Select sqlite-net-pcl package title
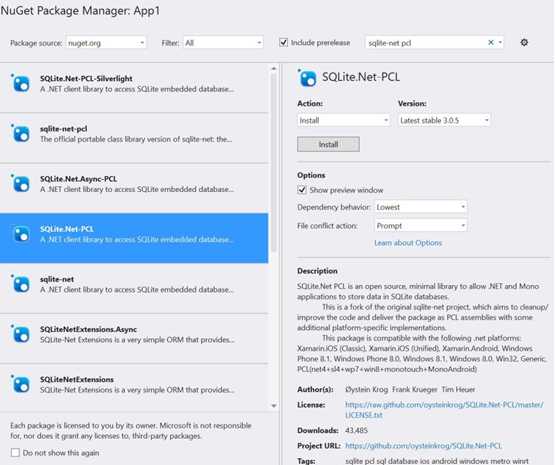The height and width of the screenshot is (465, 555). point(63,129)
